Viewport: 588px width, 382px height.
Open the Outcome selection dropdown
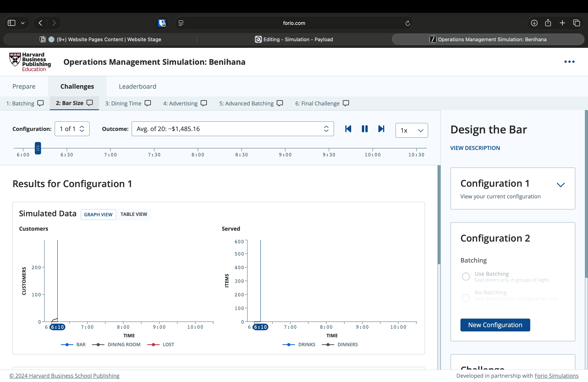(x=233, y=129)
